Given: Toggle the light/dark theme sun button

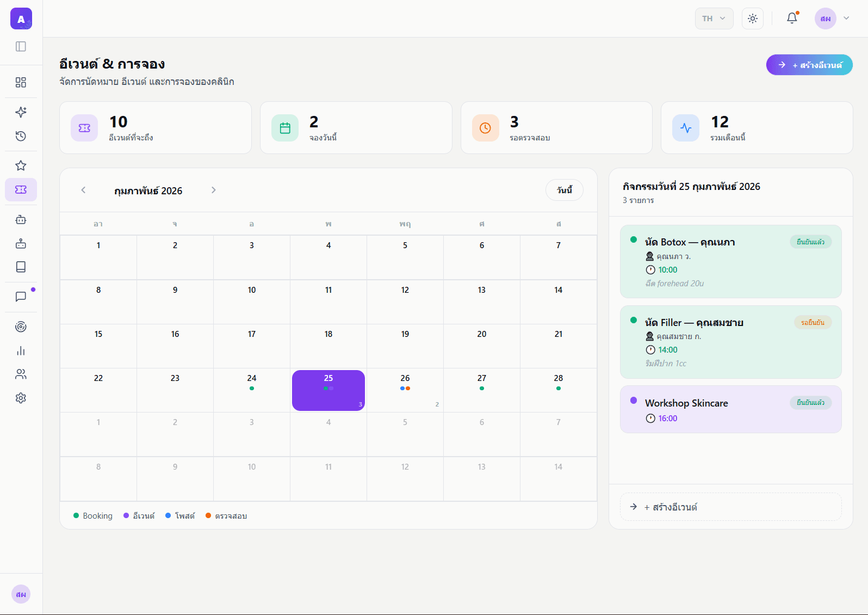Looking at the screenshot, I should point(752,19).
